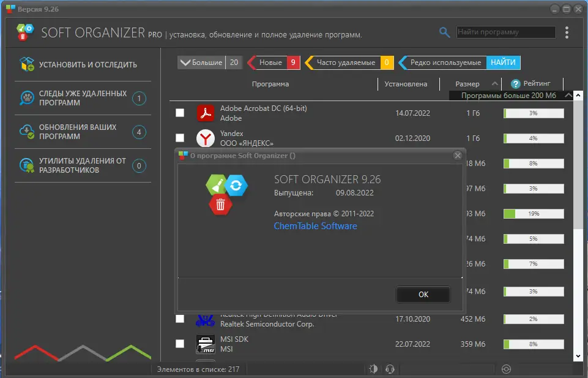This screenshot has width=588, height=378.
Task: Click the Realtek Semiconductor Corp. publisher text
Action: tap(267, 324)
